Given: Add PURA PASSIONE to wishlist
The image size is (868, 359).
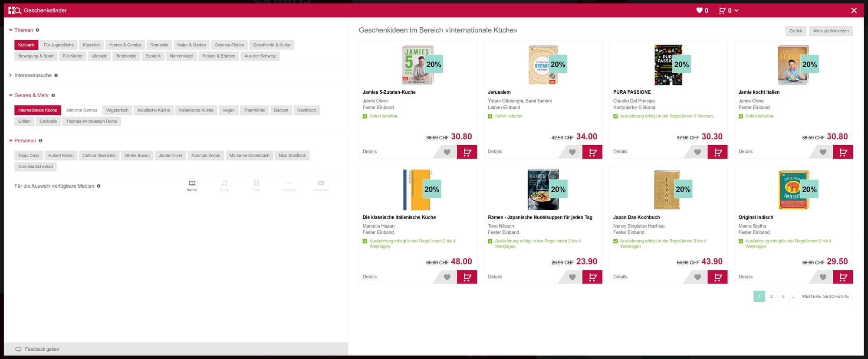Looking at the screenshot, I should pyautogui.click(x=697, y=152).
